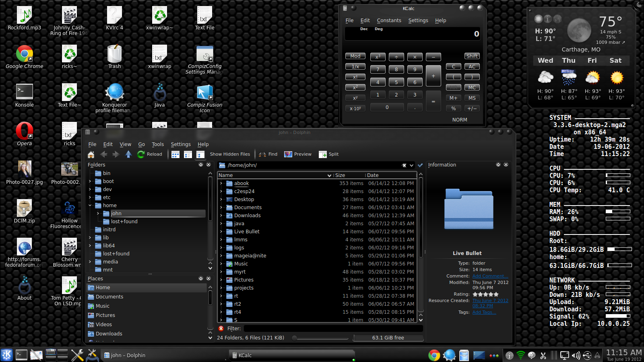644x362 pixels.
Task: Switch Dolphin to Icons view mode
Action: coord(175,154)
